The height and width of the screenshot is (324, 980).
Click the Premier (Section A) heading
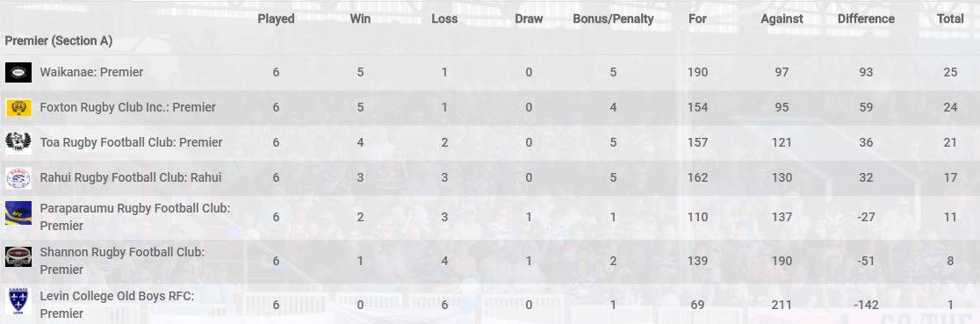59,40
